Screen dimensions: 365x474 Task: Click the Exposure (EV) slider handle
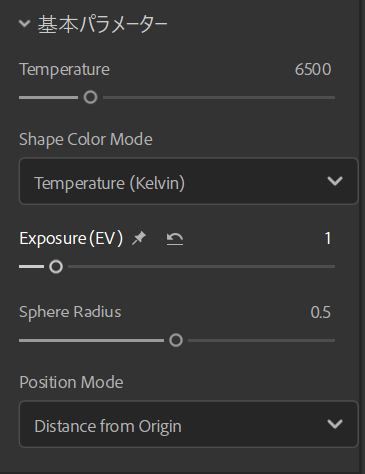(x=56, y=267)
